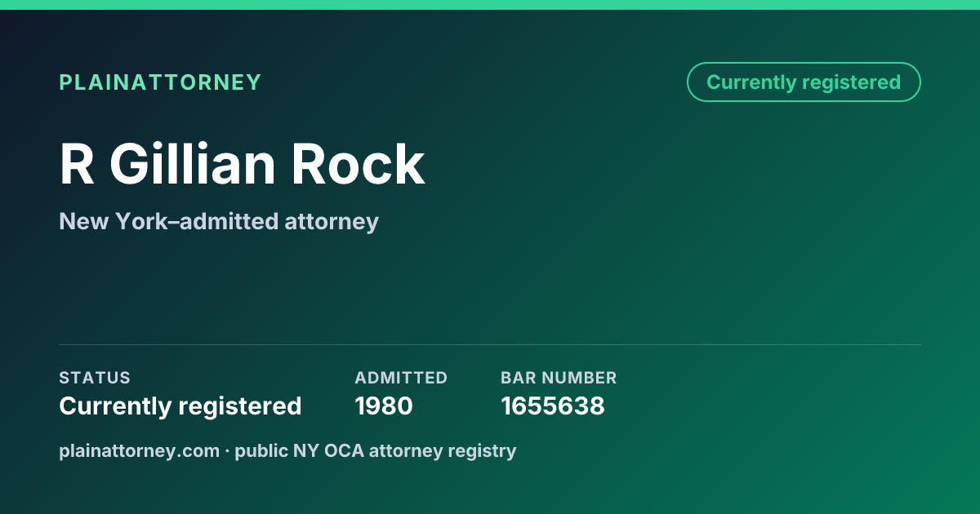Select the bar number 1655638
Viewport: 980px width, 514px height.
(x=553, y=405)
